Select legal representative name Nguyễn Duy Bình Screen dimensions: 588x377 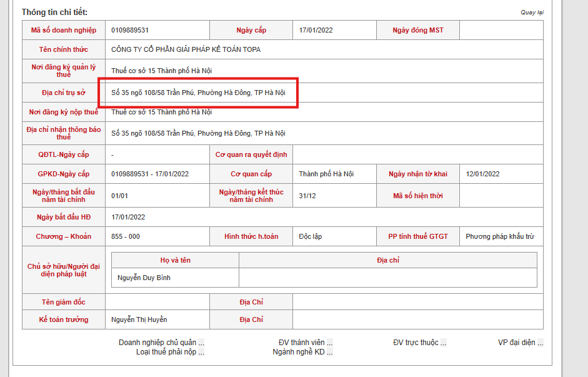tap(144, 278)
